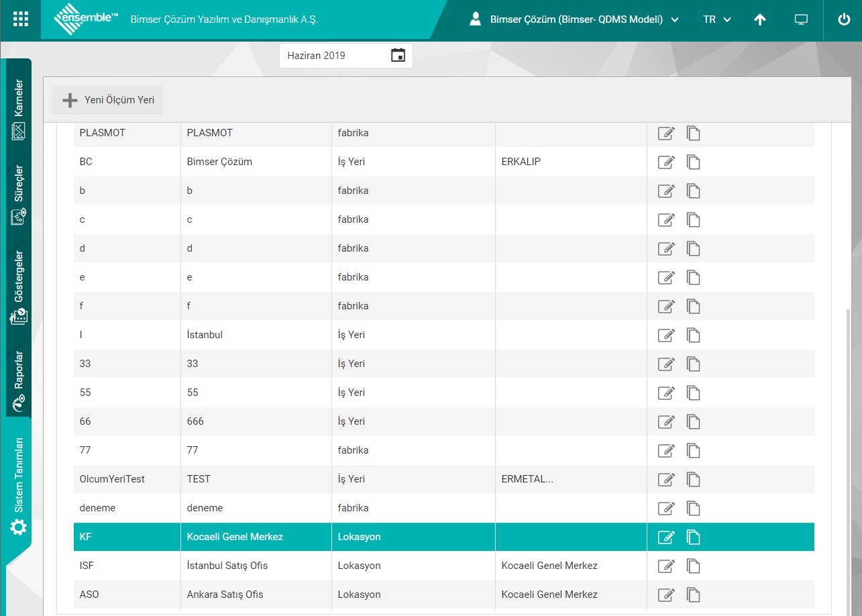Click the Yeni Ölçüm Yeri button
This screenshot has height=616, width=862.
point(107,100)
